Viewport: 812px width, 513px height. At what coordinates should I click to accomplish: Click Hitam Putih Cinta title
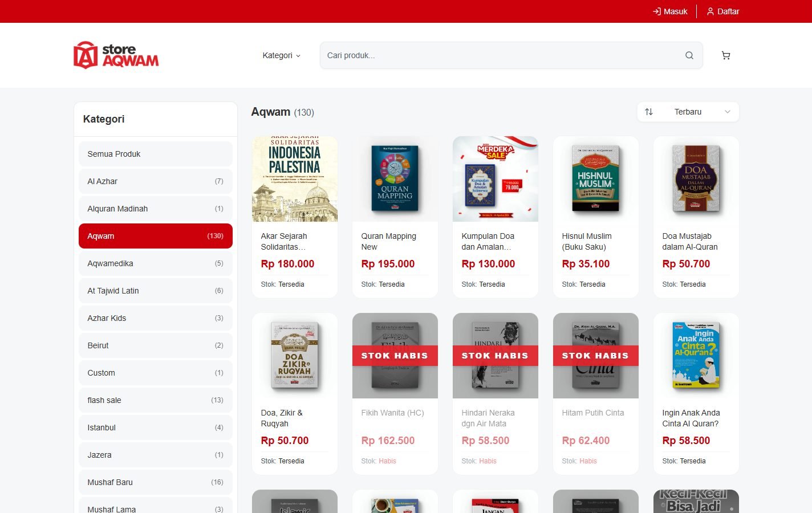[593, 413]
